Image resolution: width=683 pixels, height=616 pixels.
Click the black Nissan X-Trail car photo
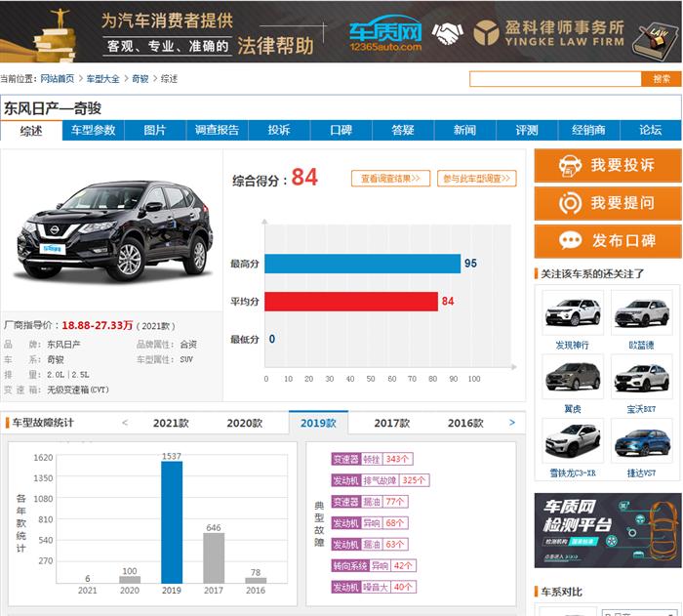114,231
